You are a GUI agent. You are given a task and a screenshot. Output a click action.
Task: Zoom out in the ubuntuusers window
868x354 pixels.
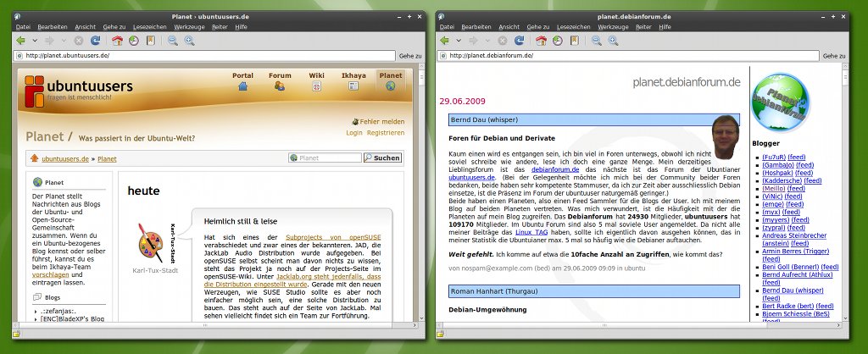tap(173, 41)
